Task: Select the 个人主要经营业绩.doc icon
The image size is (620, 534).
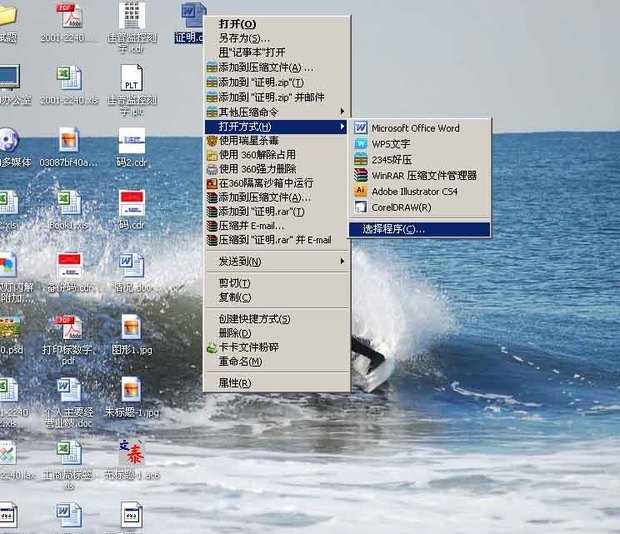Action: click(x=69, y=391)
